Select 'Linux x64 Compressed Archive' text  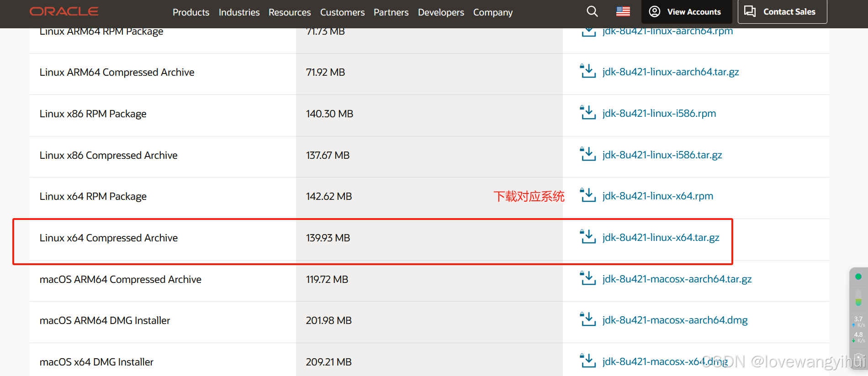109,238
